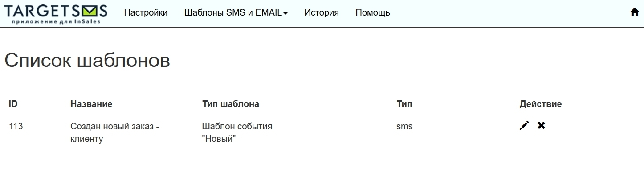Click the Тип шаблона column header
The image size is (644, 169).
coord(231,104)
